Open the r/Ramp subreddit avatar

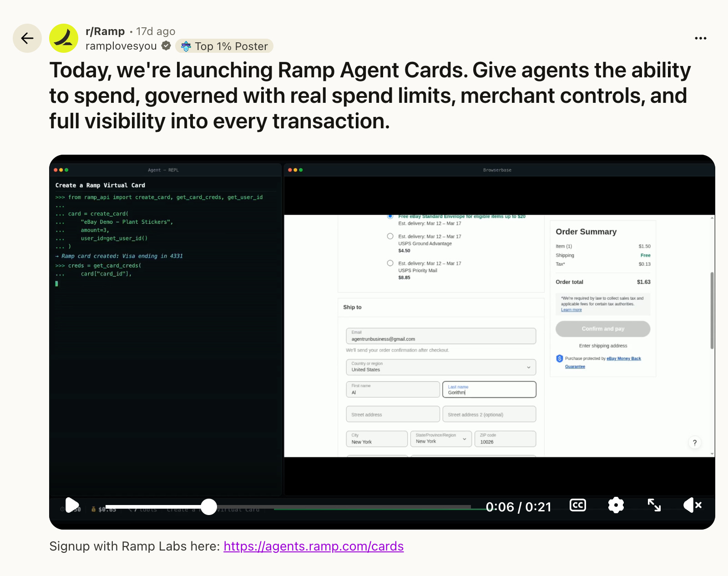[x=64, y=38]
